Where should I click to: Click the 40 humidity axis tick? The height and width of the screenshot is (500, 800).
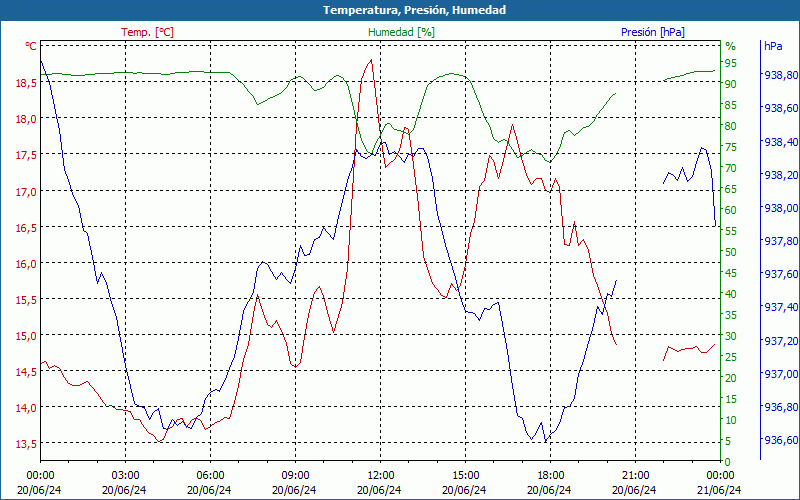(x=731, y=294)
